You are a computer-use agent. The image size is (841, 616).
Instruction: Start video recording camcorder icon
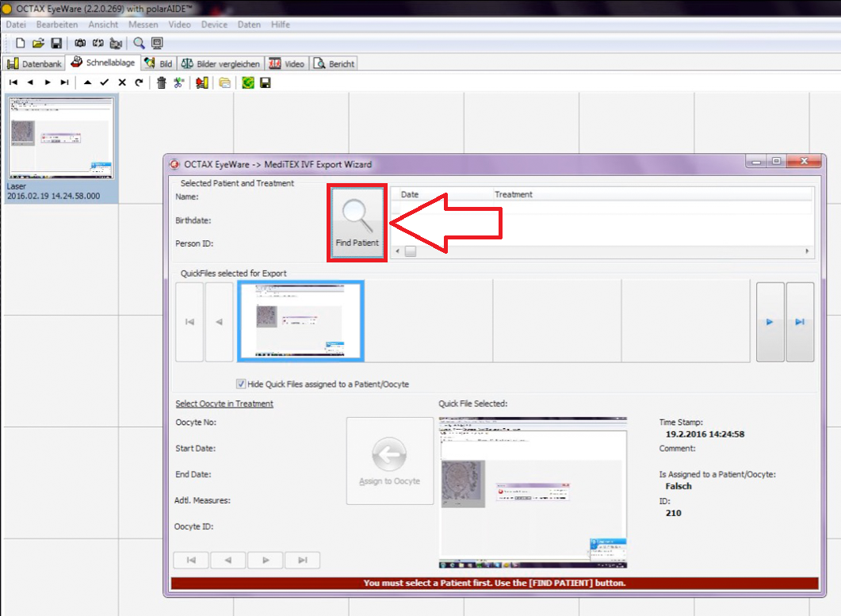click(x=115, y=43)
